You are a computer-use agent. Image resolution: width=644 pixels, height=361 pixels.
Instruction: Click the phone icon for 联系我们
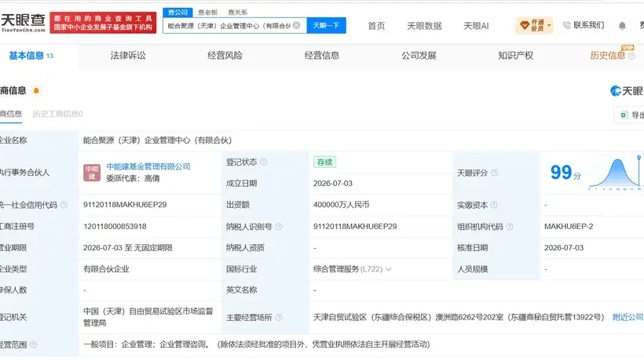[567, 25]
